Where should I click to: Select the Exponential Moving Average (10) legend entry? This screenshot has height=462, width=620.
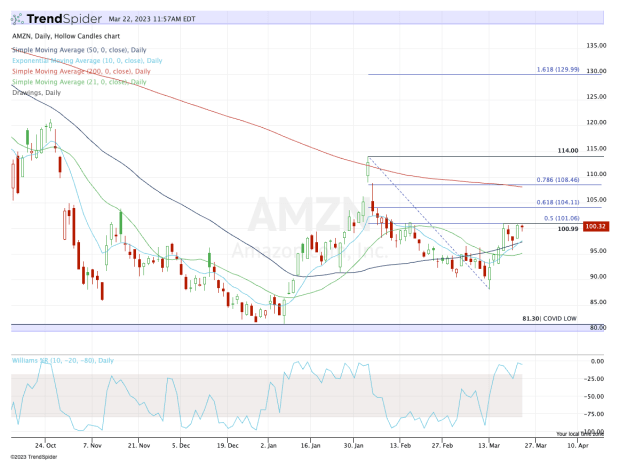point(87,61)
